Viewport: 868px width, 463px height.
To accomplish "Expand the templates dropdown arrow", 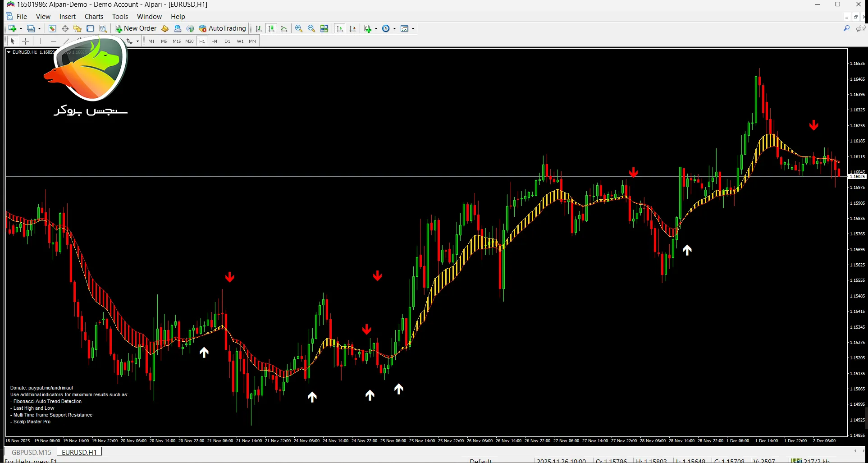I will [413, 28].
